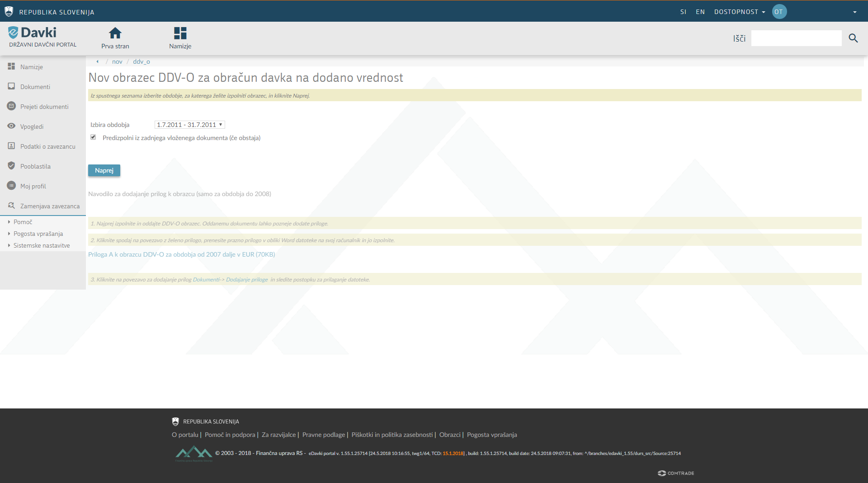Click the search magnifier icon
Screen dimensions: 868x483
853,38
